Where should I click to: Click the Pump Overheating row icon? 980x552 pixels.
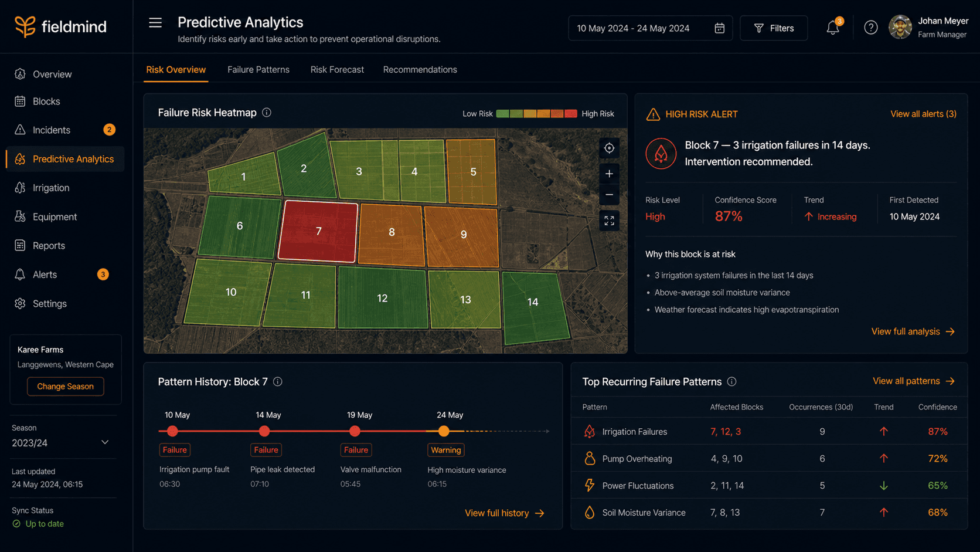[x=590, y=459]
